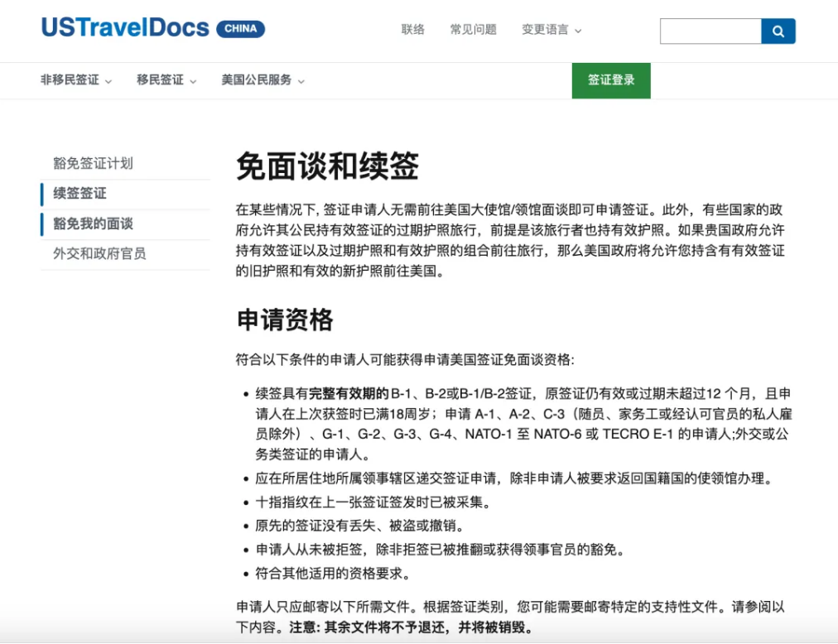
Task: Open the 非移民签证 dropdown menu
Action: click(76, 80)
